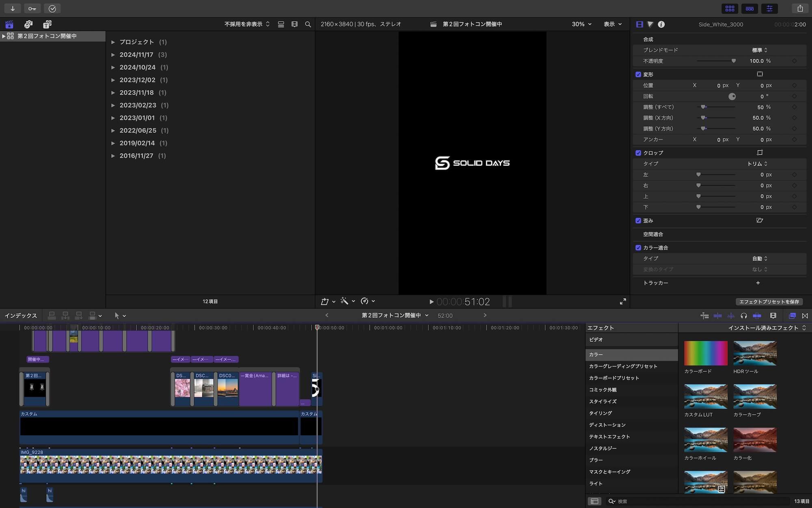
Task: Open the select arrow tool menu
Action: point(120,316)
